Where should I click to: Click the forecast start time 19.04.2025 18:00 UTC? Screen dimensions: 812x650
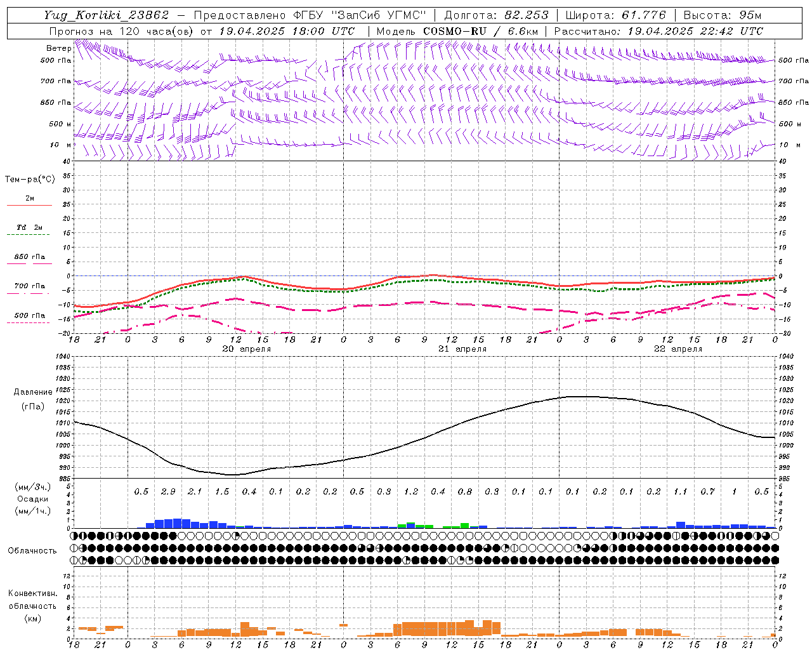tap(287, 31)
